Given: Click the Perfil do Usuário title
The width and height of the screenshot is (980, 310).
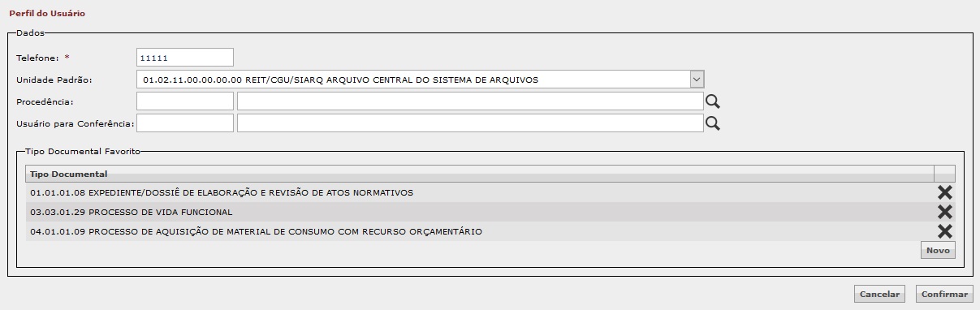Looking at the screenshot, I should [46, 14].
